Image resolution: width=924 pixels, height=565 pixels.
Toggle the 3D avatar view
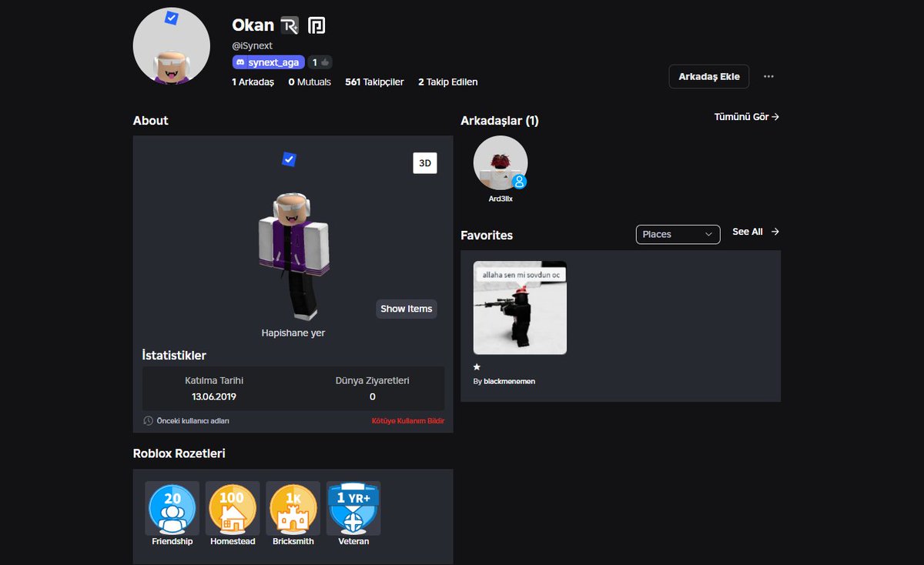(424, 162)
